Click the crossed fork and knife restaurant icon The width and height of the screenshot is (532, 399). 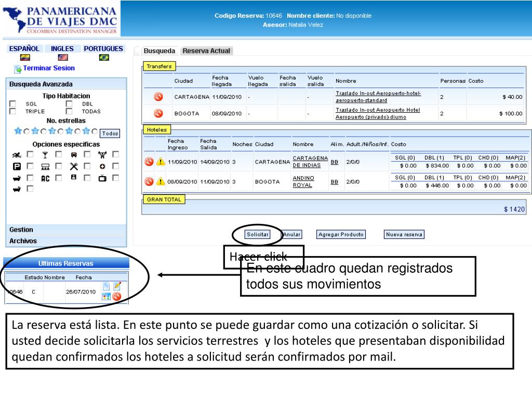tap(74, 167)
